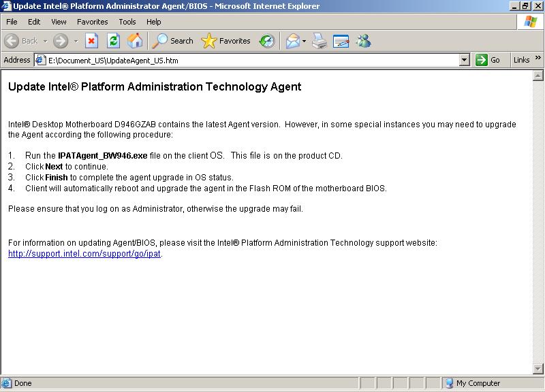Click the Forward navigation arrow

tap(61, 41)
